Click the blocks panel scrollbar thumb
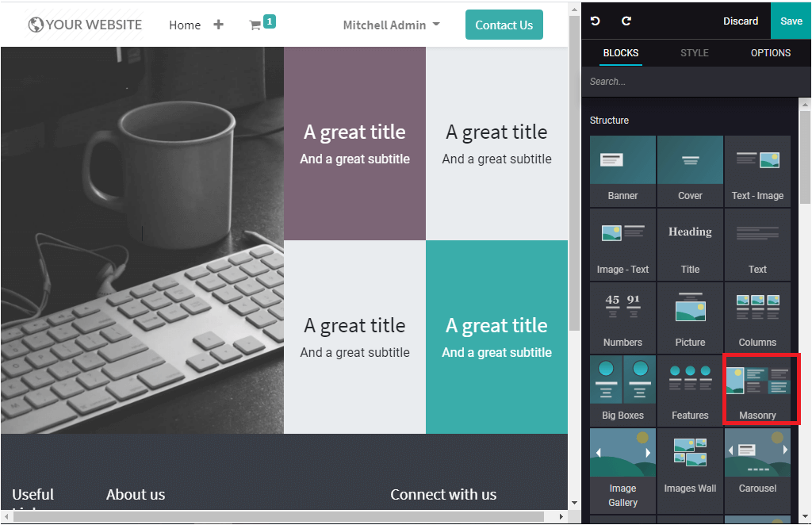The width and height of the screenshot is (812, 525). 805,157
